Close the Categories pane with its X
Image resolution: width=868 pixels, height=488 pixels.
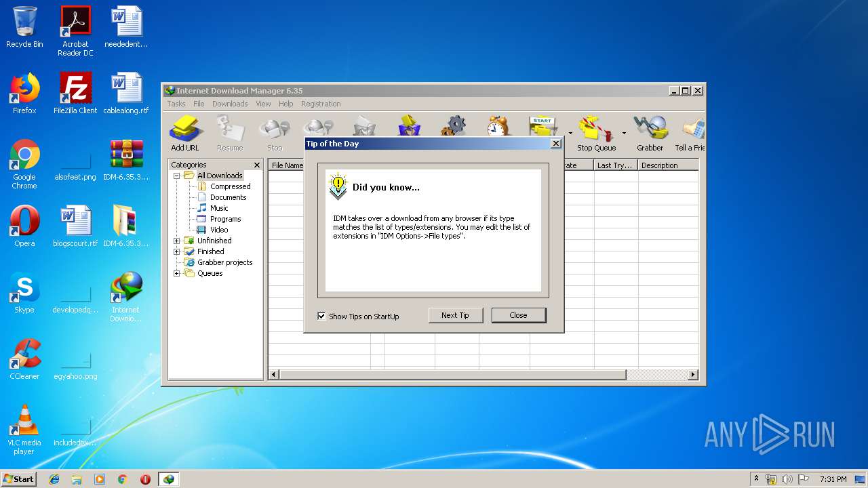257,165
